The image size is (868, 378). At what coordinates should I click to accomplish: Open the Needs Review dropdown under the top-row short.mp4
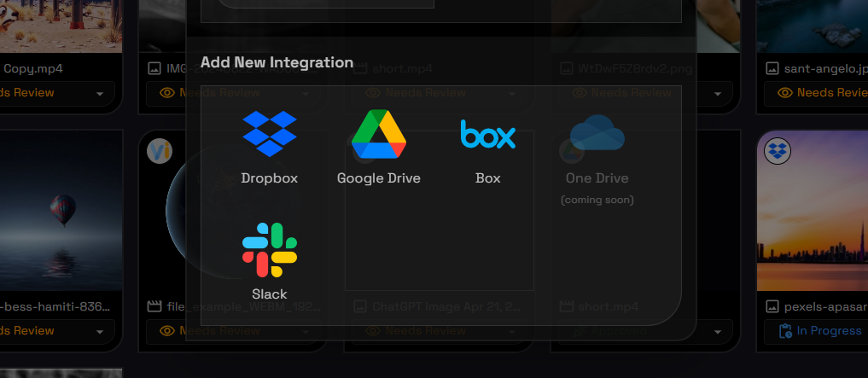[x=440, y=93]
